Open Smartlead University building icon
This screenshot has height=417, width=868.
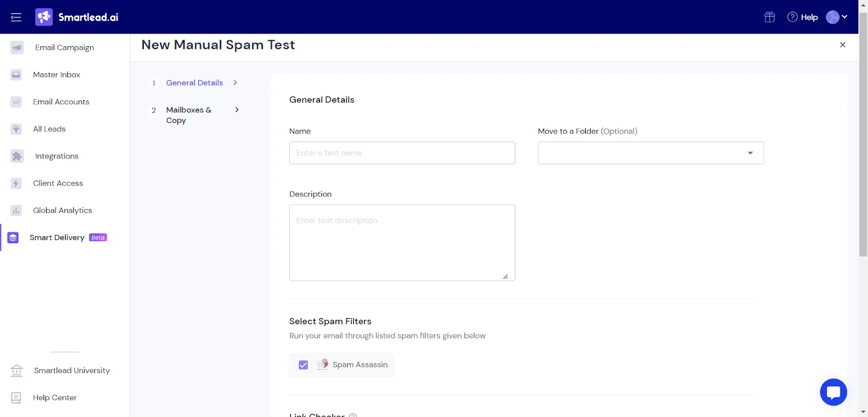(x=17, y=371)
